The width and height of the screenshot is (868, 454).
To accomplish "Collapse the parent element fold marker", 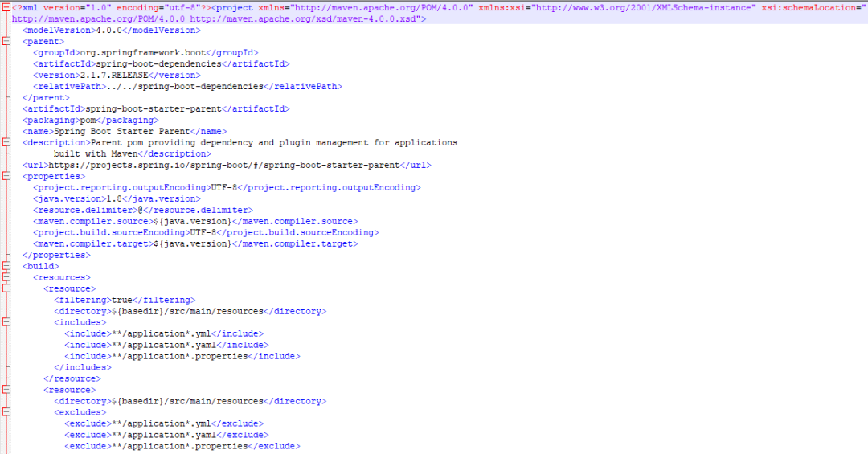I will coord(6,42).
